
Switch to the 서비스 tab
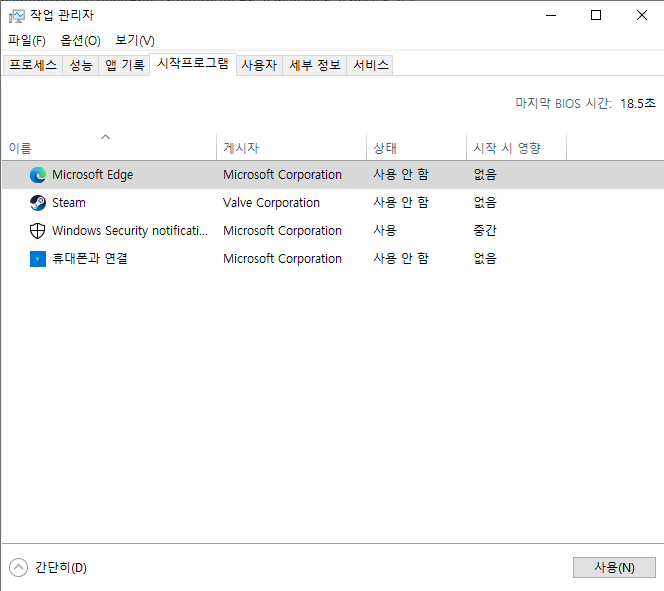[x=370, y=65]
